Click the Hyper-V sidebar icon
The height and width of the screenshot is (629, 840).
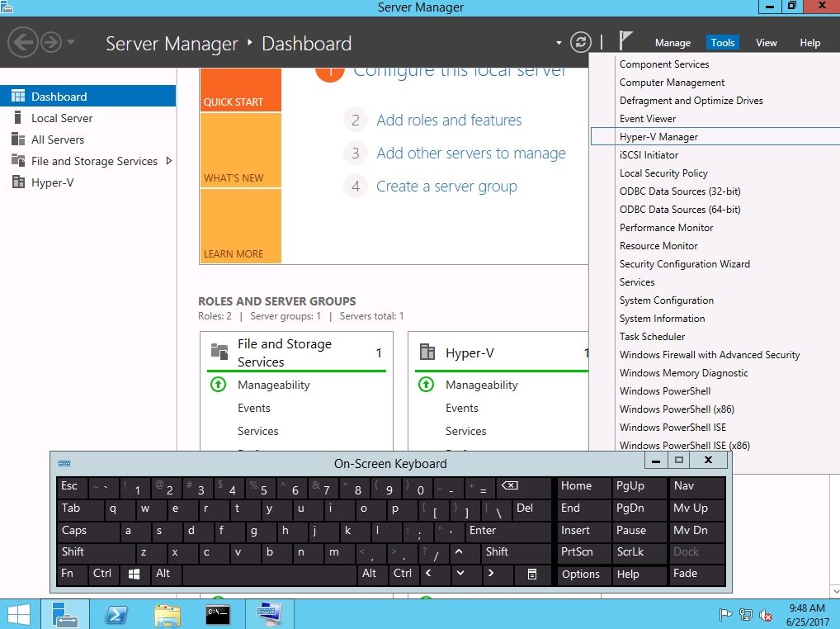pyautogui.click(x=17, y=182)
